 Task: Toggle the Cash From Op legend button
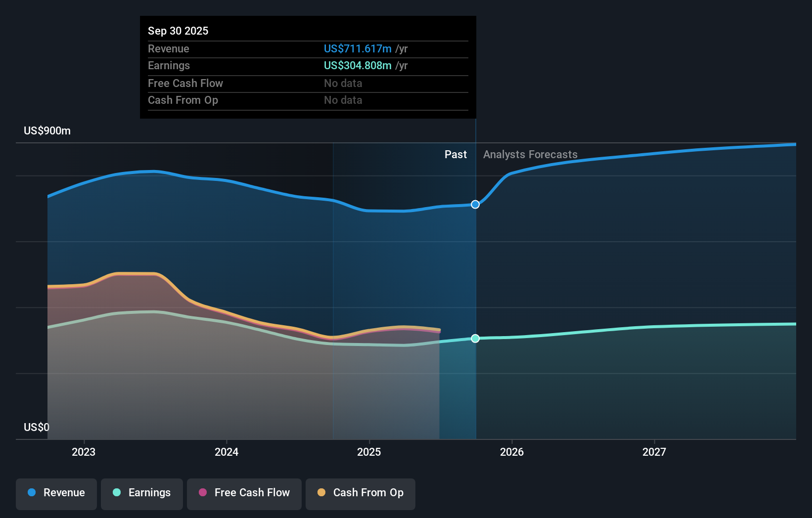(x=361, y=493)
